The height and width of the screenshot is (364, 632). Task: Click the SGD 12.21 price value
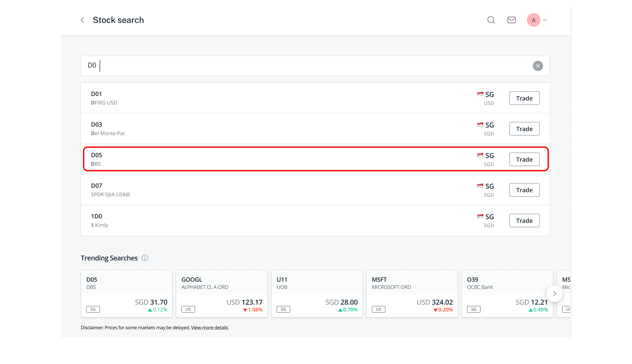(532, 302)
